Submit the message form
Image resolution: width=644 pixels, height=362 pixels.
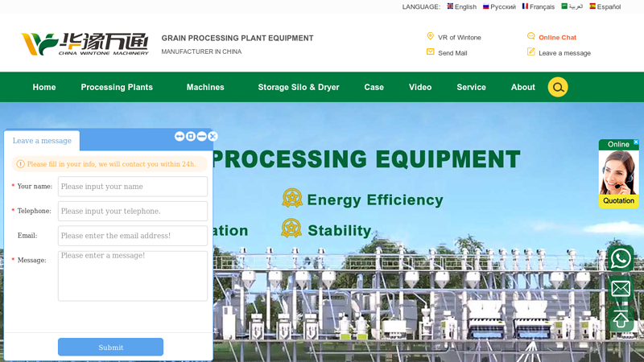(x=110, y=347)
